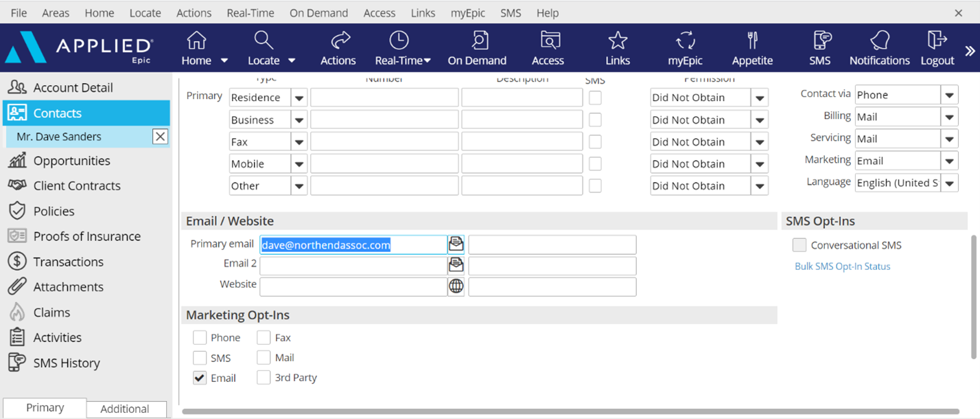Toggle SMS checkbox for Residence row
Viewport: 980px width, 419px height.
[x=595, y=98]
